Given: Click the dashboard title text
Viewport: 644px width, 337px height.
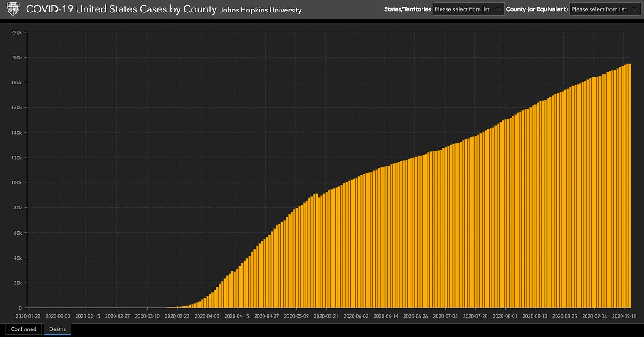Looking at the screenshot, I should pyautogui.click(x=121, y=9).
